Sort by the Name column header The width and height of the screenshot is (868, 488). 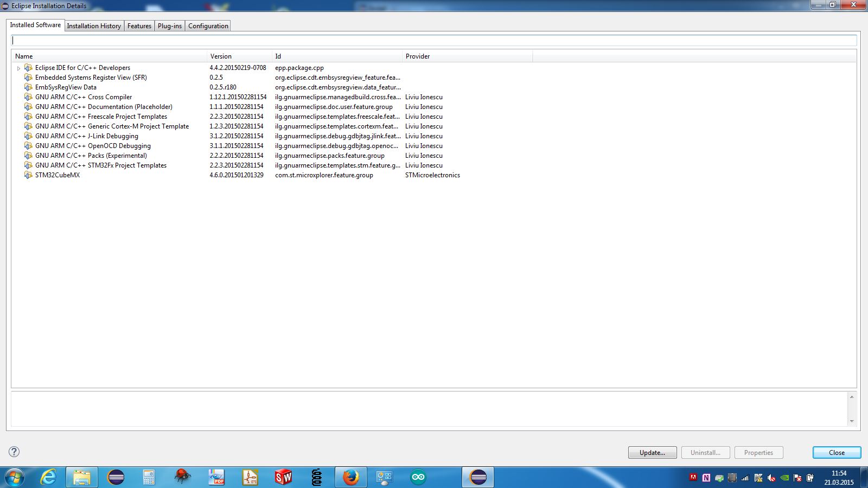point(109,56)
